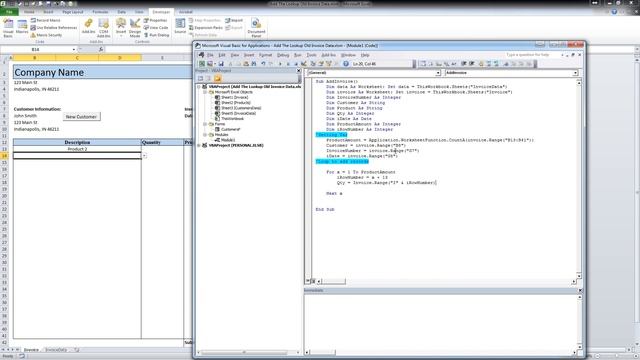This screenshot has width=640, height=360.
Task: Click Run Dialog in ribbon
Action: pos(156,35)
